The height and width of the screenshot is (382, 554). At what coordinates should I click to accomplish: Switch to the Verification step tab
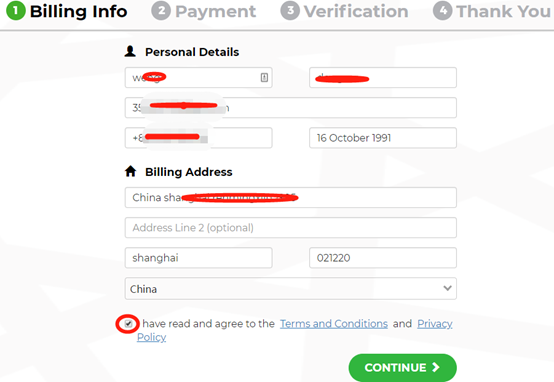coord(344,11)
